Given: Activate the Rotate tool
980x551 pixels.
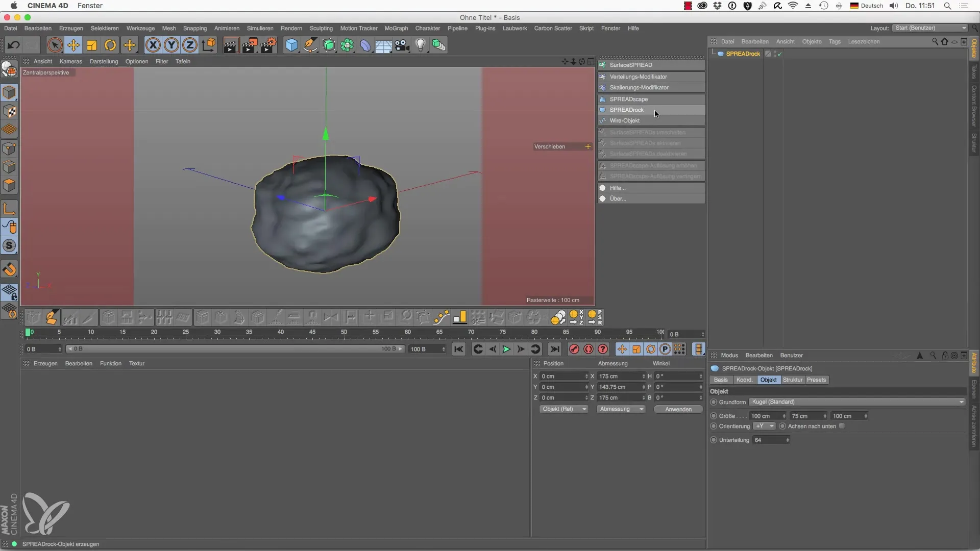Looking at the screenshot, I should pos(110,45).
